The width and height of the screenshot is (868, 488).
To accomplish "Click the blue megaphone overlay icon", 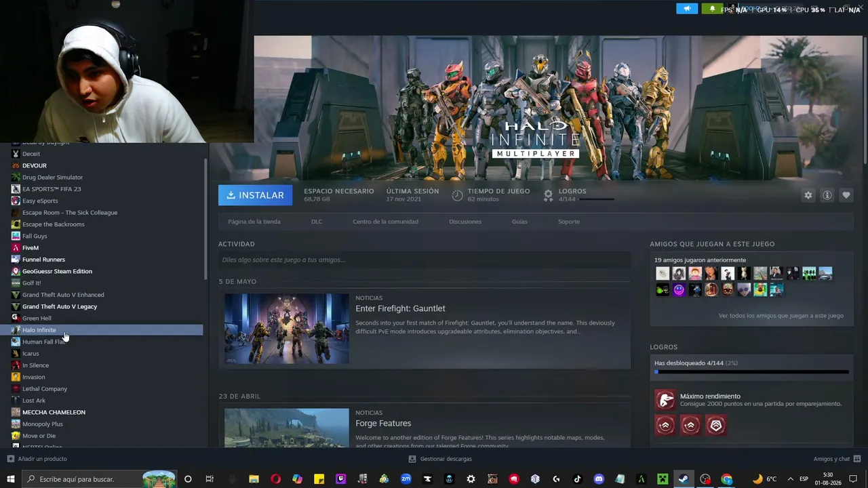I will pyautogui.click(x=687, y=9).
